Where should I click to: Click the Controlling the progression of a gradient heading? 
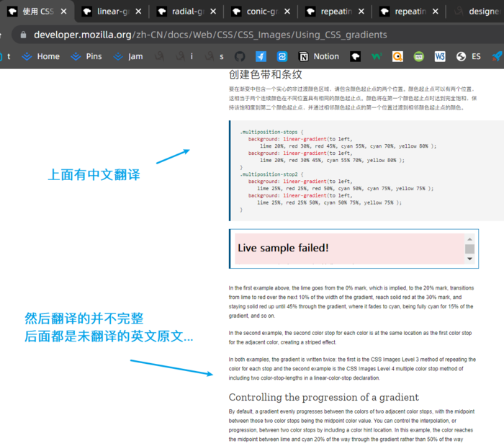pyautogui.click(x=324, y=398)
